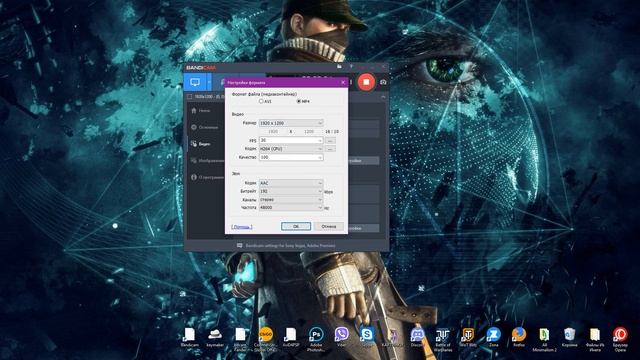Screen dimensions: 640x360
Task: Open the audio Кодек AAC dropdown
Action: coord(291,183)
